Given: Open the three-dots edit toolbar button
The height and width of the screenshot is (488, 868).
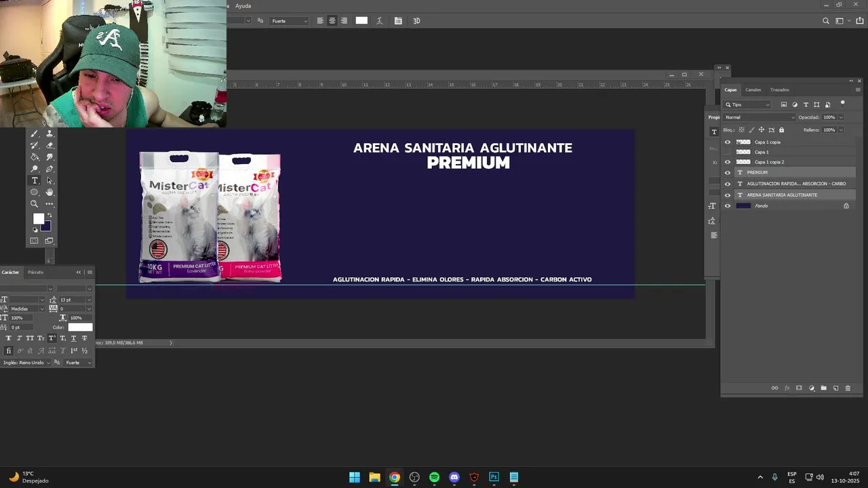Looking at the screenshot, I should coord(50,203).
